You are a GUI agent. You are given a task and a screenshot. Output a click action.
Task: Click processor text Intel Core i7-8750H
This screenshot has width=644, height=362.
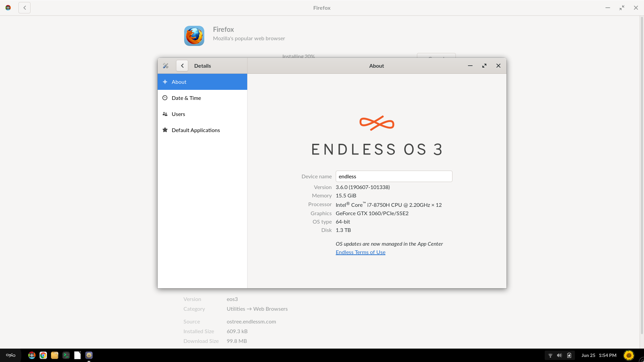(x=388, y=204)
